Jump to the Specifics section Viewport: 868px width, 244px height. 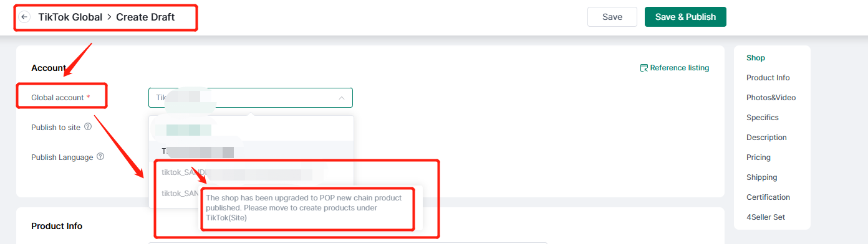pos(763,118)
